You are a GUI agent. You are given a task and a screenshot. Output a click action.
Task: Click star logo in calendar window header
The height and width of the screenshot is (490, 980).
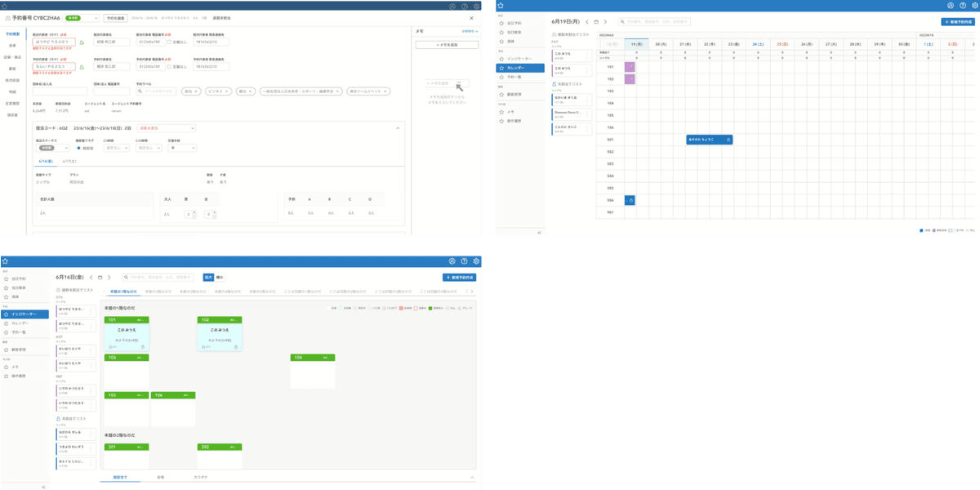[x=501, y=6]
